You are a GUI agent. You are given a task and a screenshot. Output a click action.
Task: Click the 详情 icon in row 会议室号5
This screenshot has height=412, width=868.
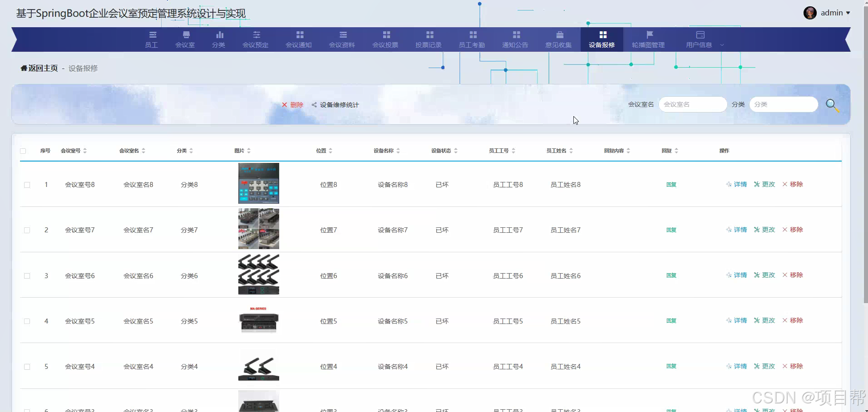pos(729,320)
